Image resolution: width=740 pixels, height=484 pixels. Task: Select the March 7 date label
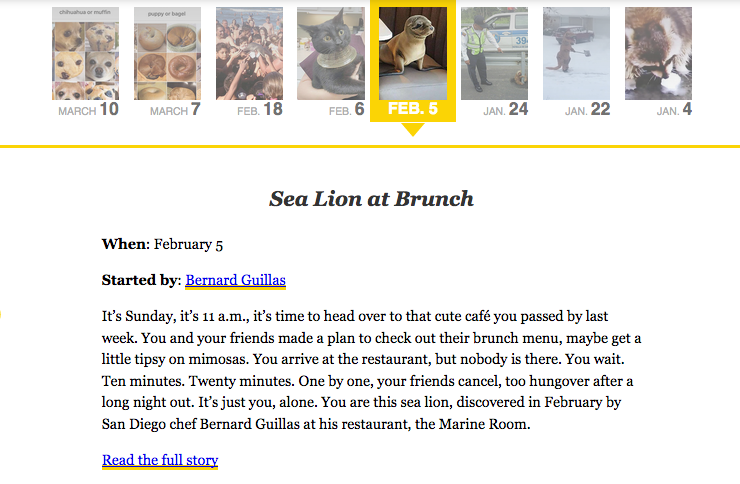coord(175,110)
